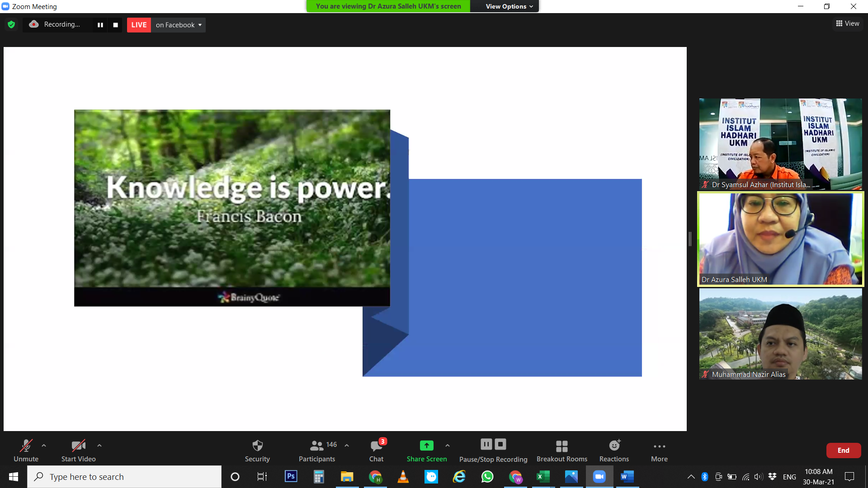Click the red End meeting button
This screenshot has height=488, width=868.
point(843,450)
